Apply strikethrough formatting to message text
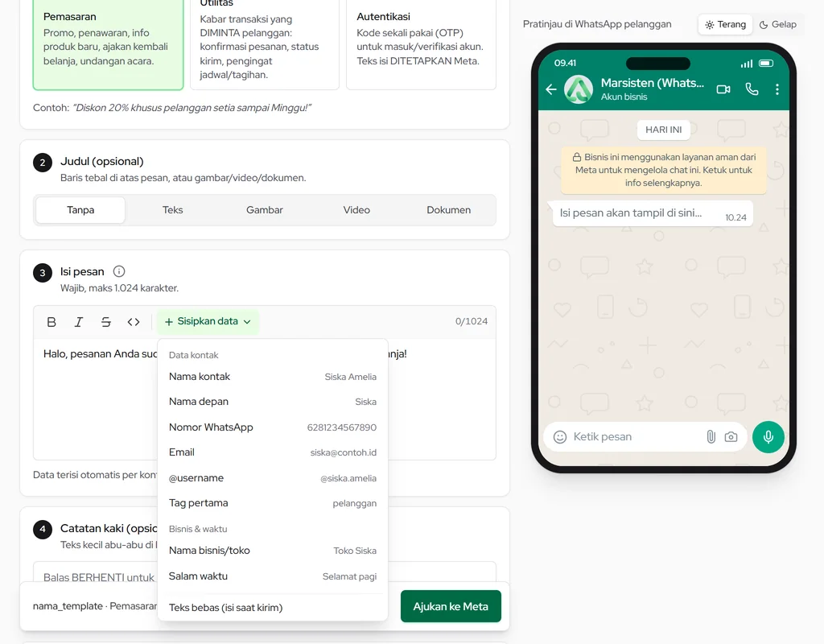Viewport: 824px width, 644px height. pyautogui.click(x=106, y=322)
